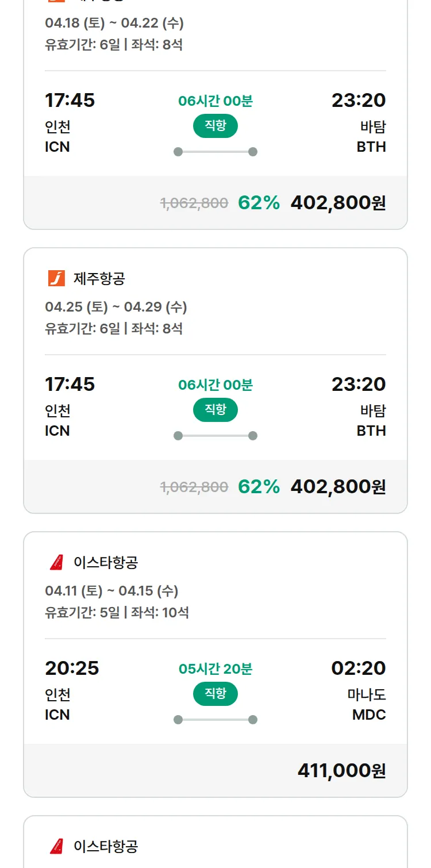Image resolution: width=431 pixels, height=868 pixels.
Task: Click the 62% discount on 04.25 card
Action: [259, 486]
